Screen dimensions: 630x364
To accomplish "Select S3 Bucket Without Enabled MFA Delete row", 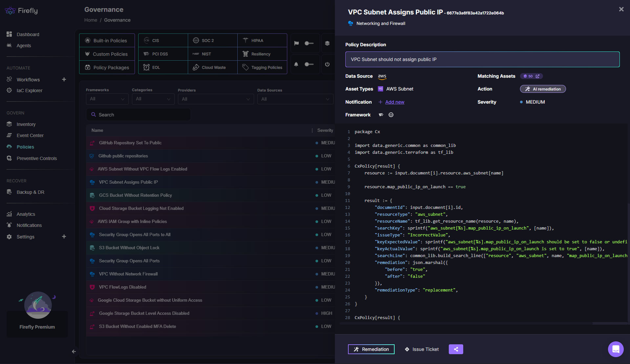I will [x=210, y=327].
